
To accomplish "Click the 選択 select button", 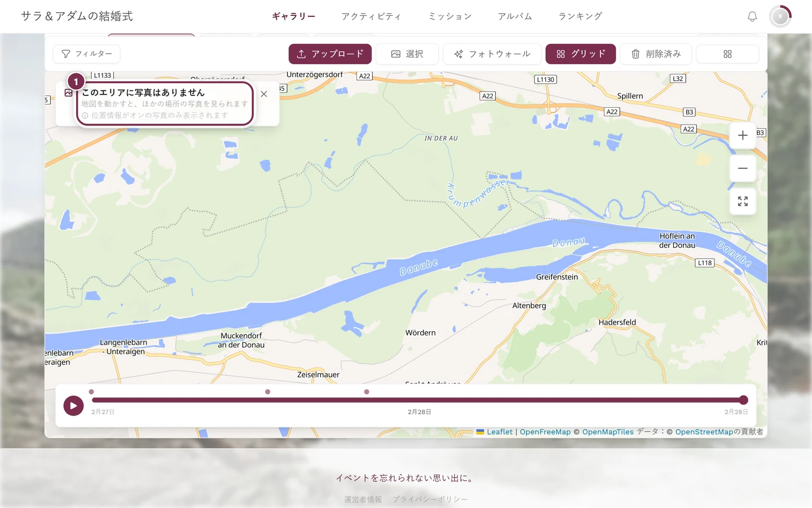I will click(407, 54).
